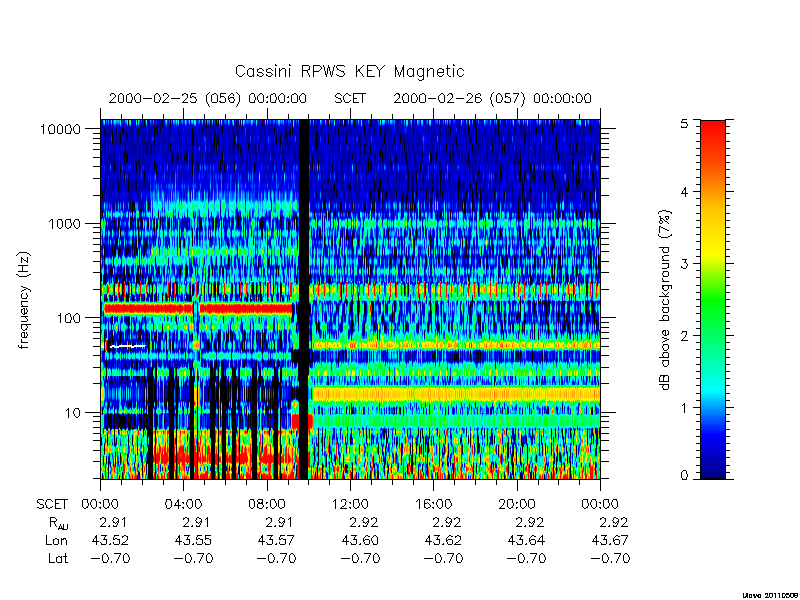800x600 pixels.
Task: Click the 'dB above background (7%)' label
Action: [665, 300]
